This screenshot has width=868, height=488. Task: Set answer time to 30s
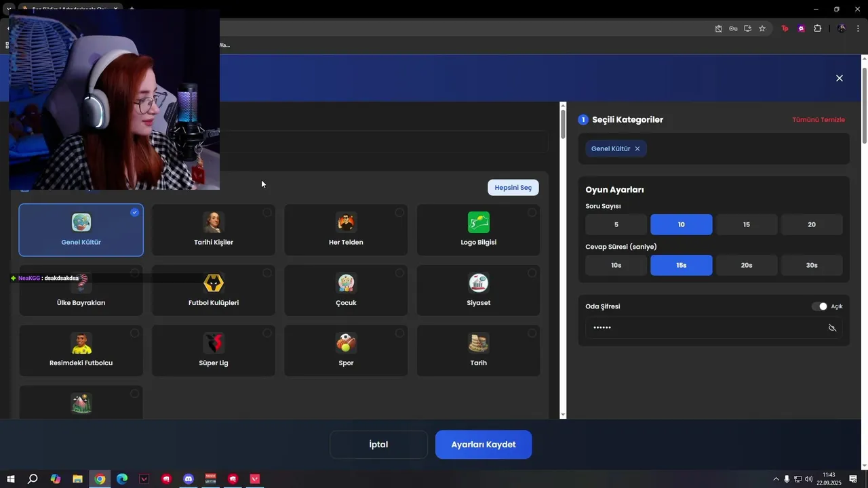[812, 265]
